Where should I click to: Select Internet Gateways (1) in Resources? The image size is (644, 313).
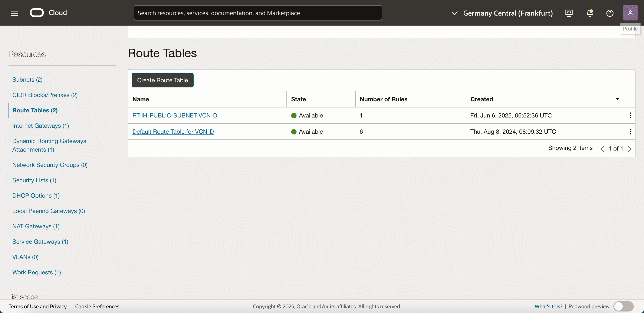coord(40,126)
